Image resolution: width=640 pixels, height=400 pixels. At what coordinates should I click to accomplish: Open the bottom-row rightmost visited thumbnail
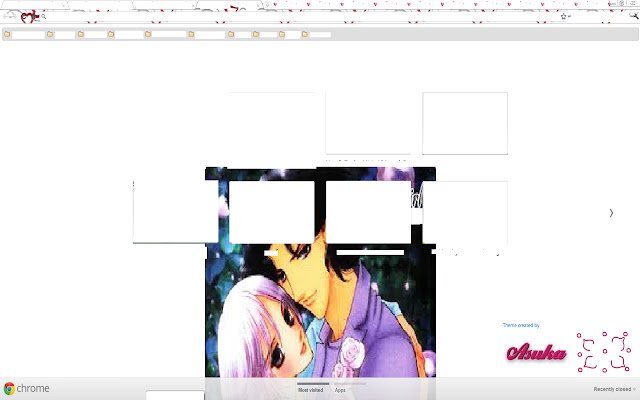(x=465, y=212)
